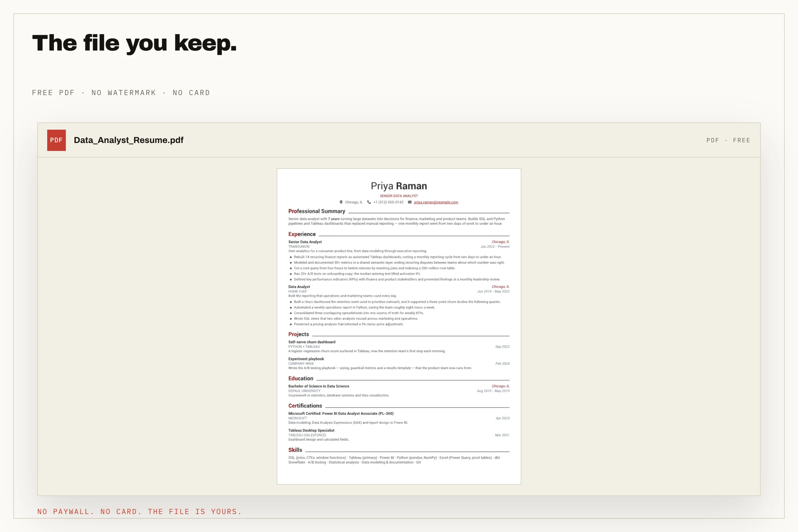Click the "Sep 2022" project date
Screen dimensions: 798x532
point(502,347)
